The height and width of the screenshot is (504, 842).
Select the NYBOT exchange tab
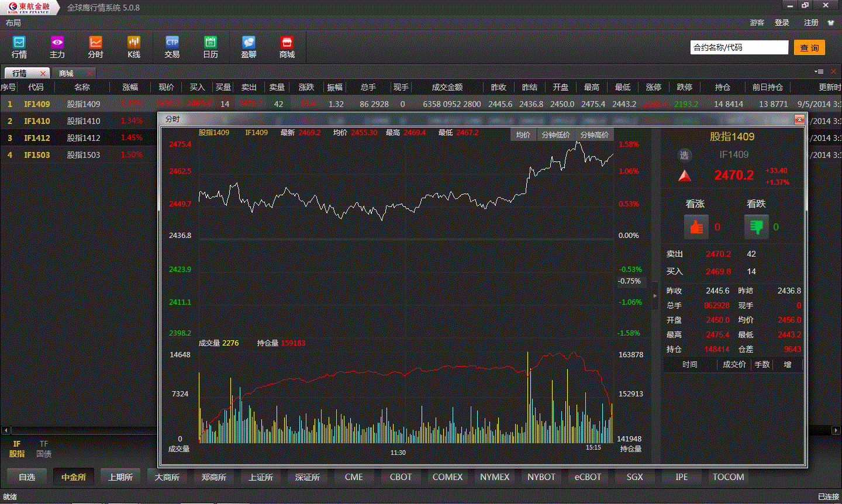(541, 477)
